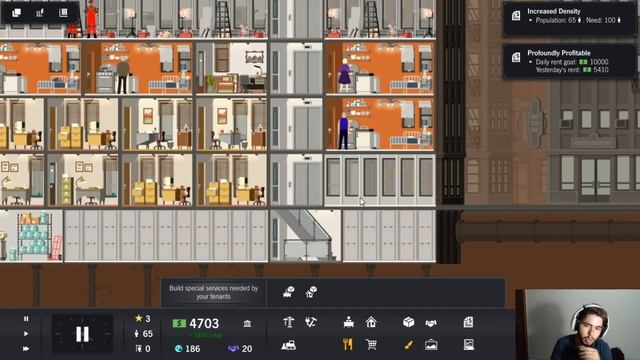Click the unemployed count 0
This screenshot has width=640, height=360.
click(143, 349)
